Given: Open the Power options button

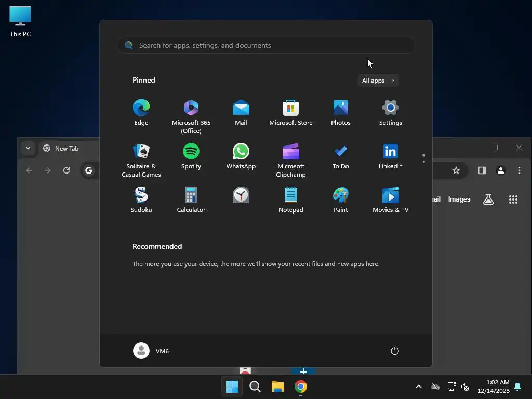Looking at the screenshot, I should click(x=395, y=351).
